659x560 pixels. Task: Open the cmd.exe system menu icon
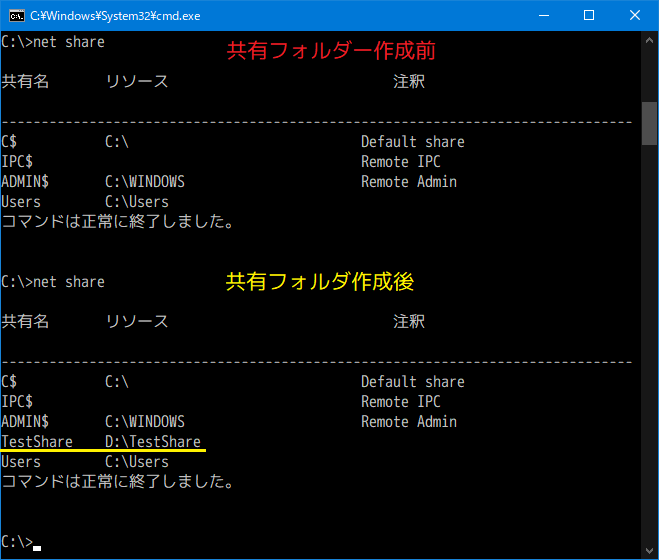(x=15, y=15)
